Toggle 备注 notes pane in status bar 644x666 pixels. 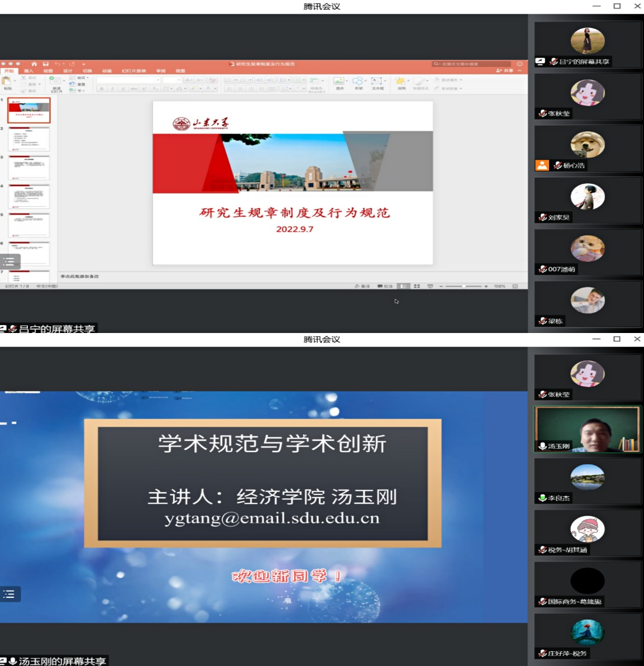click(362, 286)
